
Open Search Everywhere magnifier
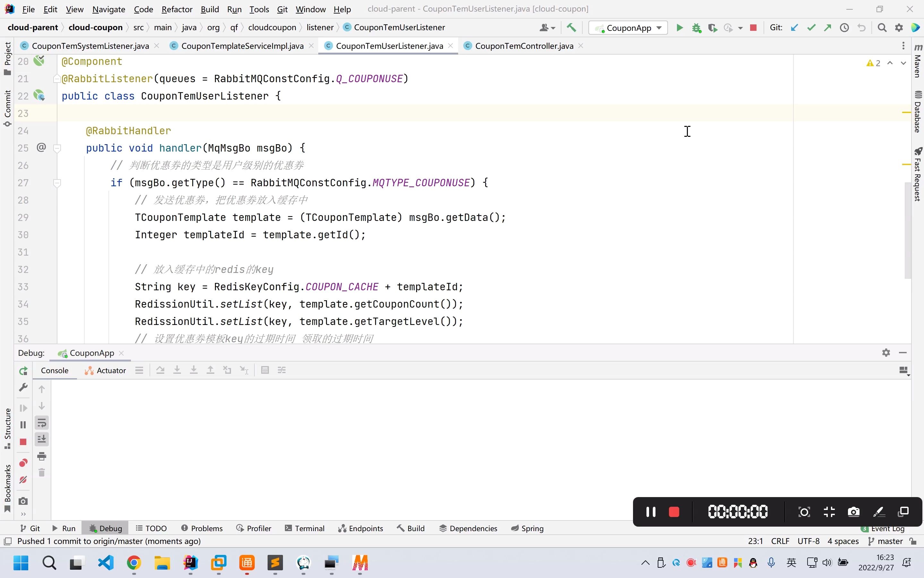(882, 28)
